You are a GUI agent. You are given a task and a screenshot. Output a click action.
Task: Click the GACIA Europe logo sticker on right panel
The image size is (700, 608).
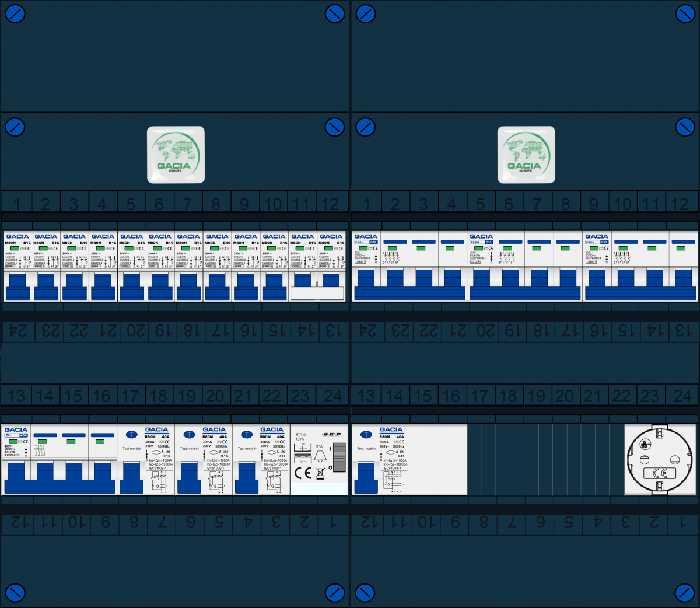526,155
